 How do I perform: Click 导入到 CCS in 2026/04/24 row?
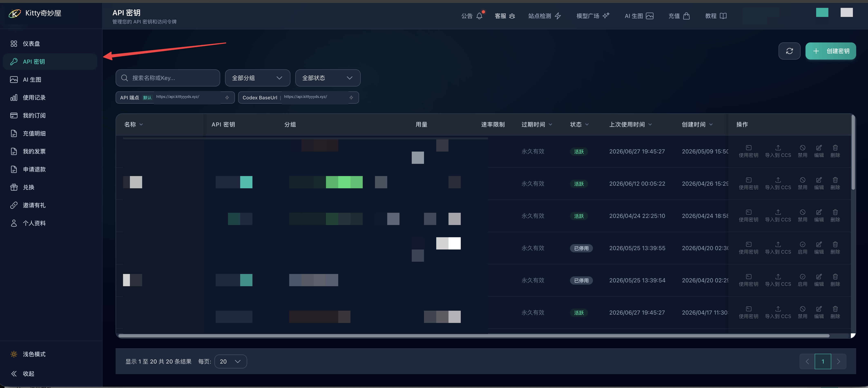[778, 216]
